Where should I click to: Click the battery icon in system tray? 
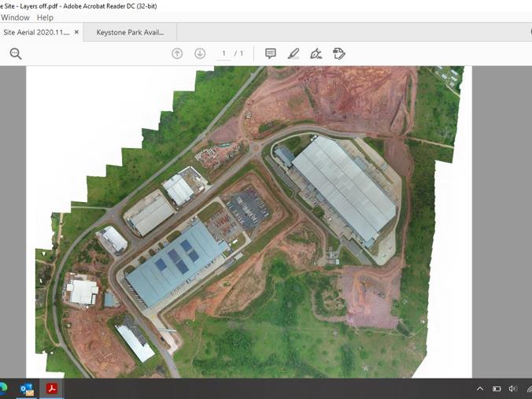pos(497,389)
